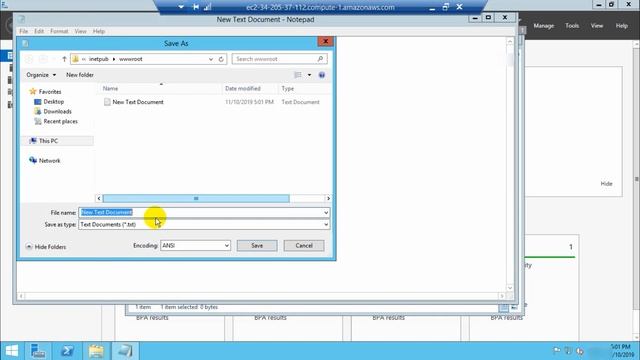Click the Back navigation arrow

pyautogui.click(x=29, y=59)
